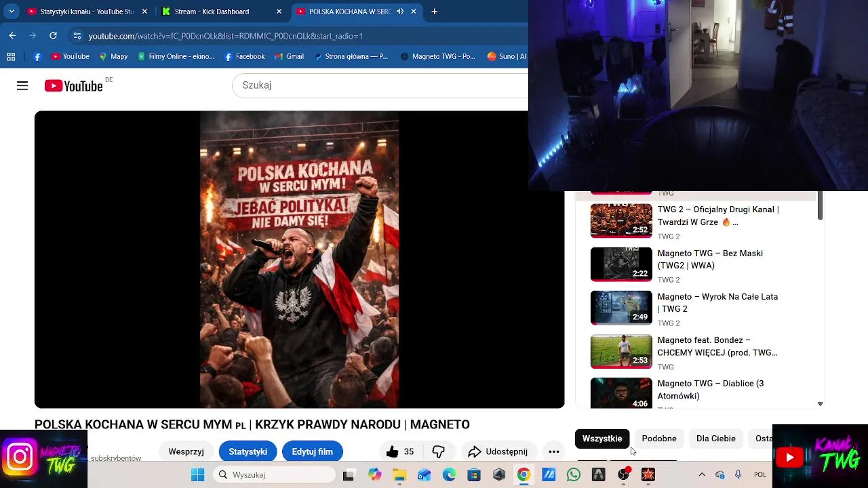The width and height of the screenshot is (868, 488).
Task: Open Magneto TWG – Diablice title
Action: click(711, 389)
